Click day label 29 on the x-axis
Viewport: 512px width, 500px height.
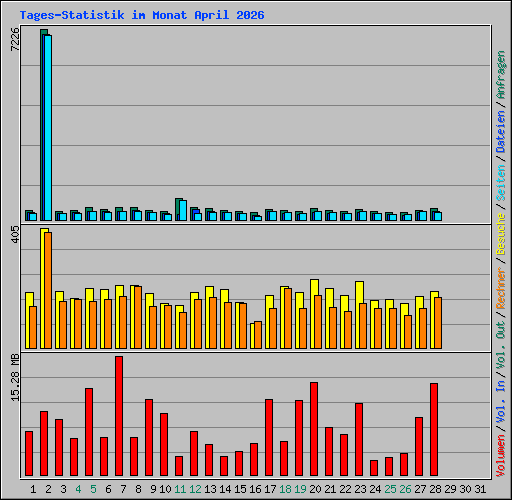450,489
